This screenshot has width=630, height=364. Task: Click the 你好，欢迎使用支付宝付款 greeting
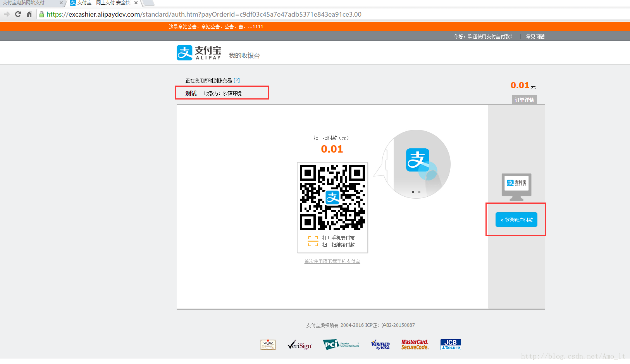pos(483,36)
